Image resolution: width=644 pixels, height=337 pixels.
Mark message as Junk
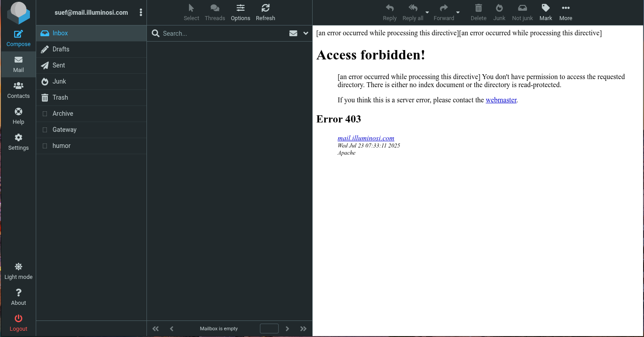[499, 13]
